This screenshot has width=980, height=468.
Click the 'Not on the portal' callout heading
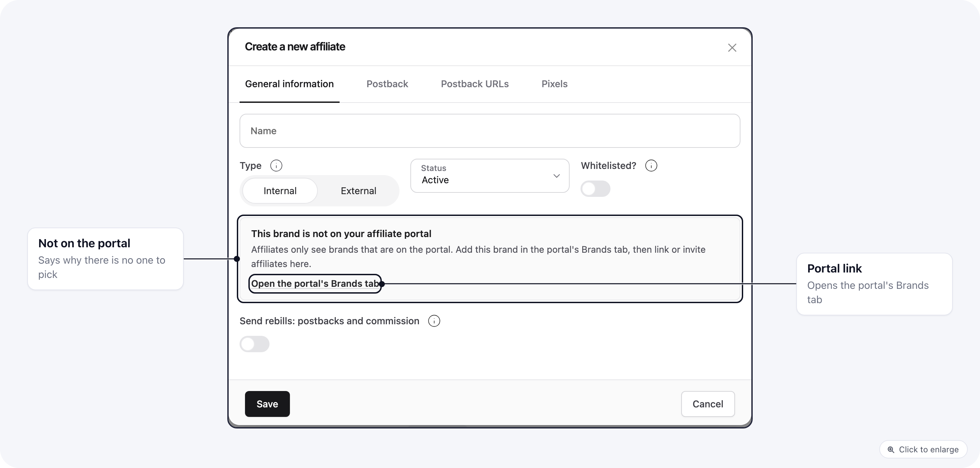[84, 243]
